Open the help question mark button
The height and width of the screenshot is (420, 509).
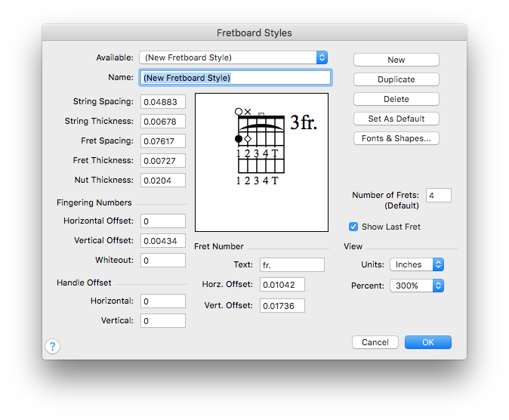click(x=52, y=346)
